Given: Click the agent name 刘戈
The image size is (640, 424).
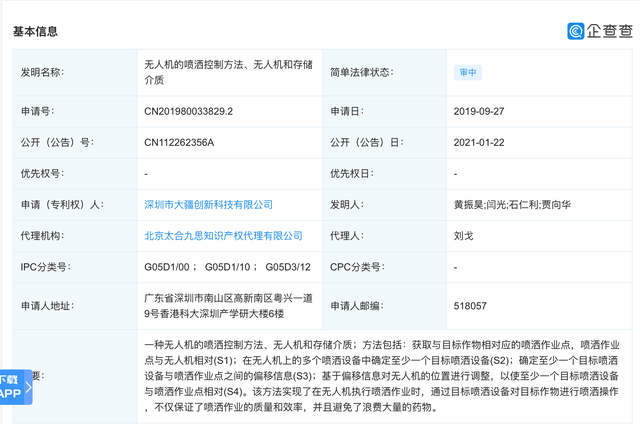Looking at the screenshot, I should tap(463, 236).
